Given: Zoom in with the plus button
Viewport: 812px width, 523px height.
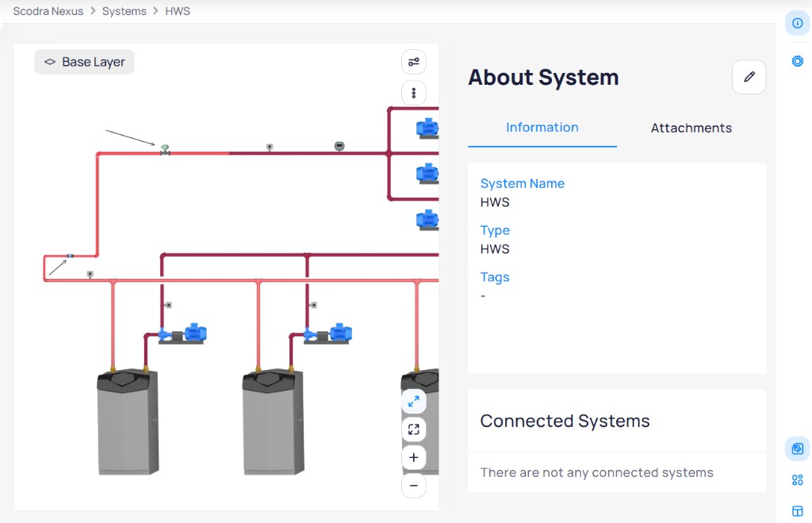Looking at the screenshot, I should [414, 457].
